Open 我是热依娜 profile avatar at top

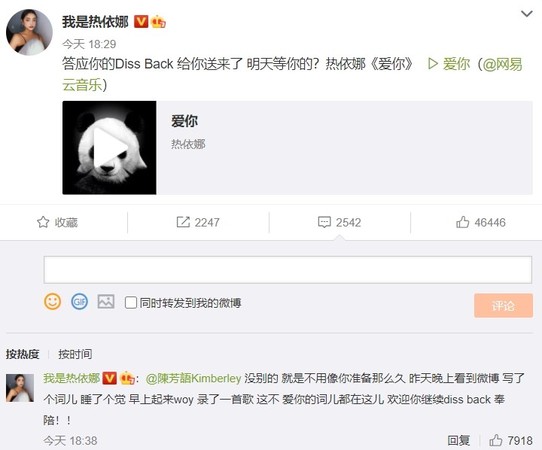29,32
